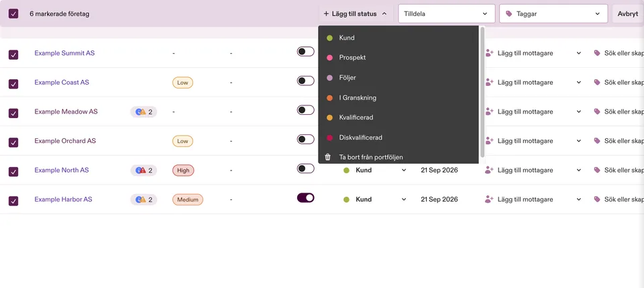Uncheck the Example Meadow AS checkbox

[13, 113]
